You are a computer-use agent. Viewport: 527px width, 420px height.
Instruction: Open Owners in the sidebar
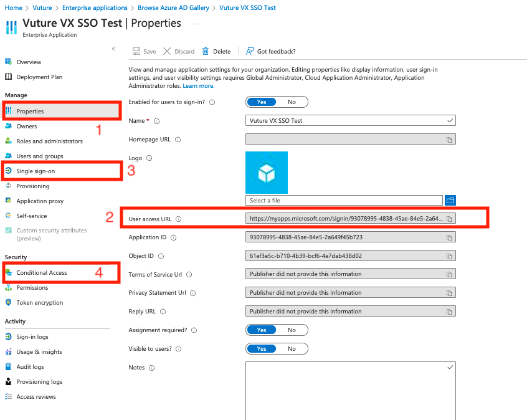(27, 126)
